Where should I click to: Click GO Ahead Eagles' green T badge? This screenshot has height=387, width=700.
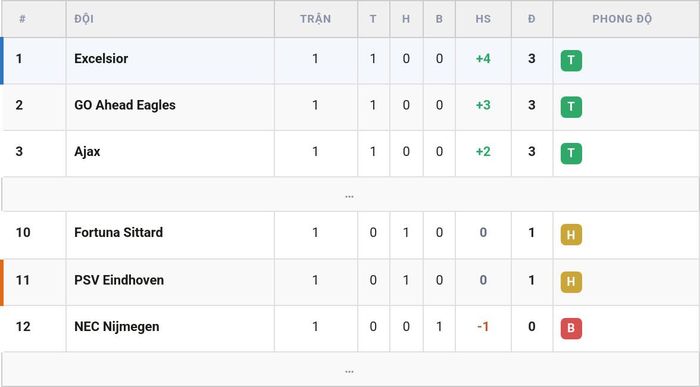(571, 107)
